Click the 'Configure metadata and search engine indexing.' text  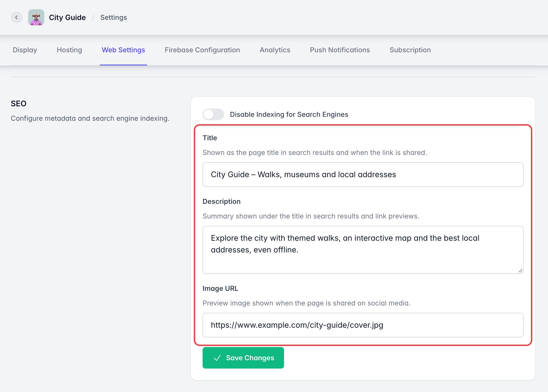coord(90,118)
